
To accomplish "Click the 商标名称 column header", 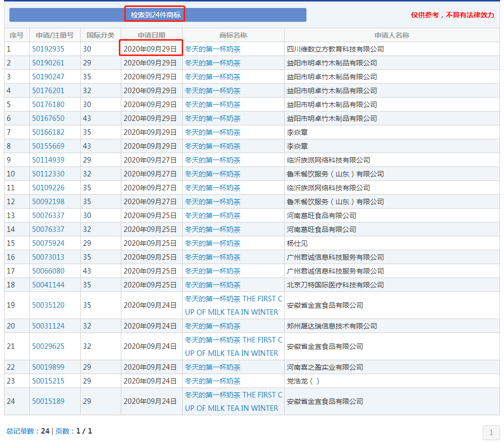I will tap(233, 35).
